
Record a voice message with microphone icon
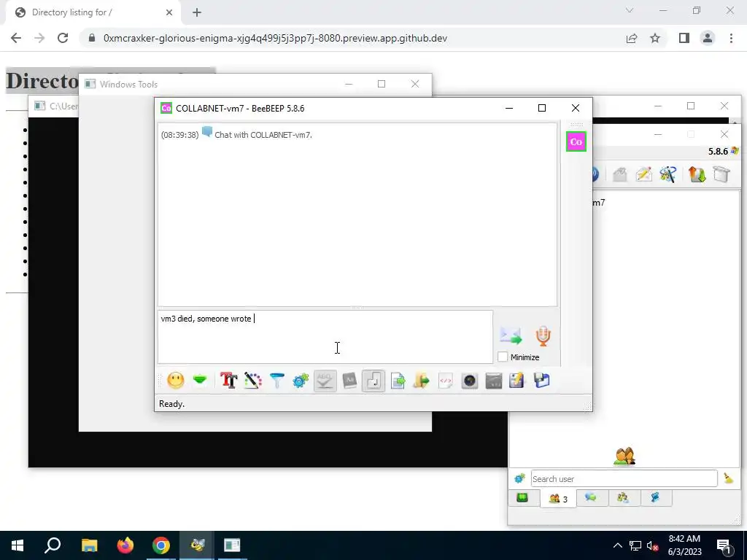543,335
